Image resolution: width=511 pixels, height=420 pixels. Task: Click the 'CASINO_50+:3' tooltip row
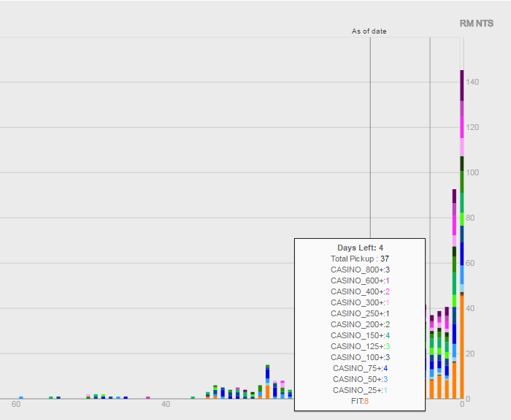360,380
